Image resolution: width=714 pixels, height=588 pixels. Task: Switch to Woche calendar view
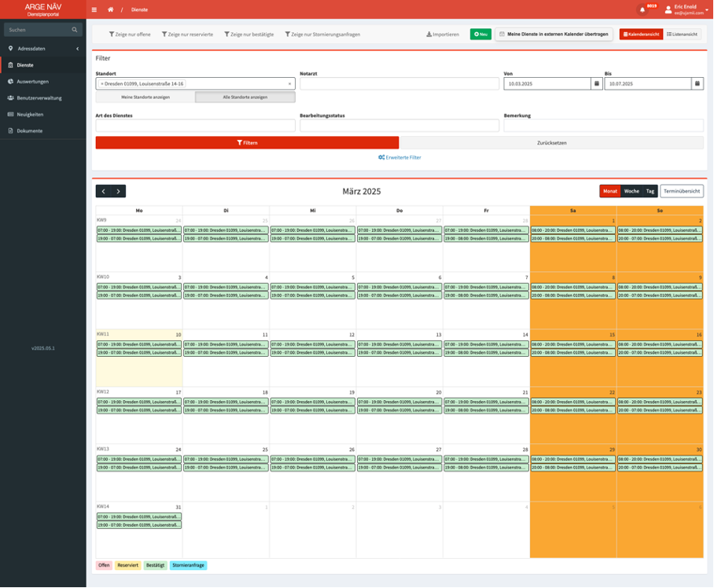tap(631, 191)
